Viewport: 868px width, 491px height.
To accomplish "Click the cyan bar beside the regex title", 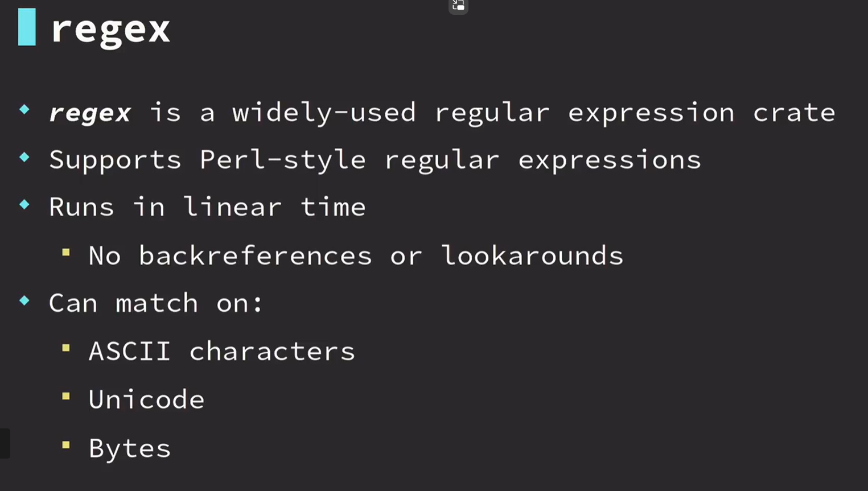I will (27, 27).
